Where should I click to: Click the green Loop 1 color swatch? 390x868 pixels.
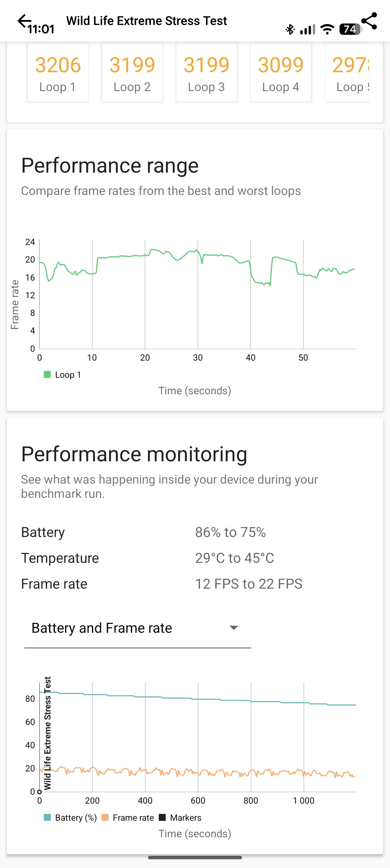click(x=47, y=375)
